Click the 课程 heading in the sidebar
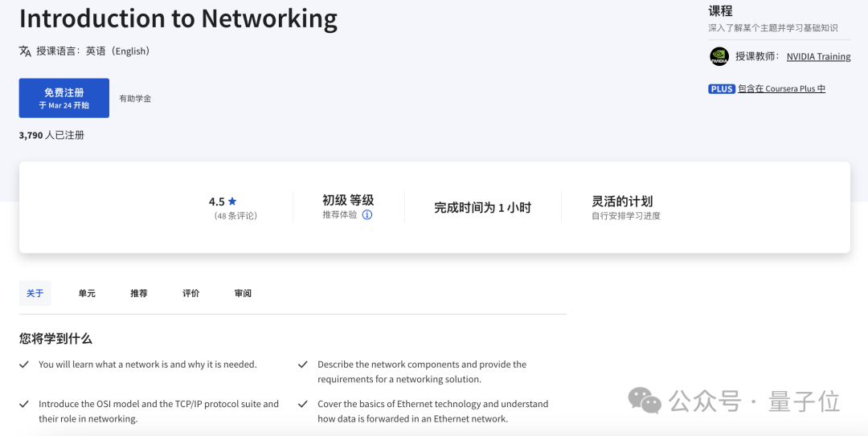Viewport: 868px width, 436px height. pos(721,11)
